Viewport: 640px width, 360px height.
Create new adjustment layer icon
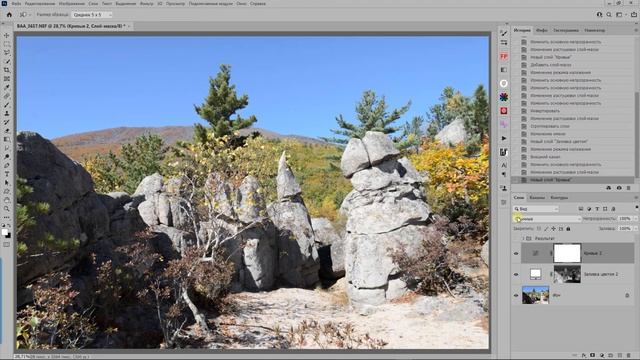tap(602, 356)
